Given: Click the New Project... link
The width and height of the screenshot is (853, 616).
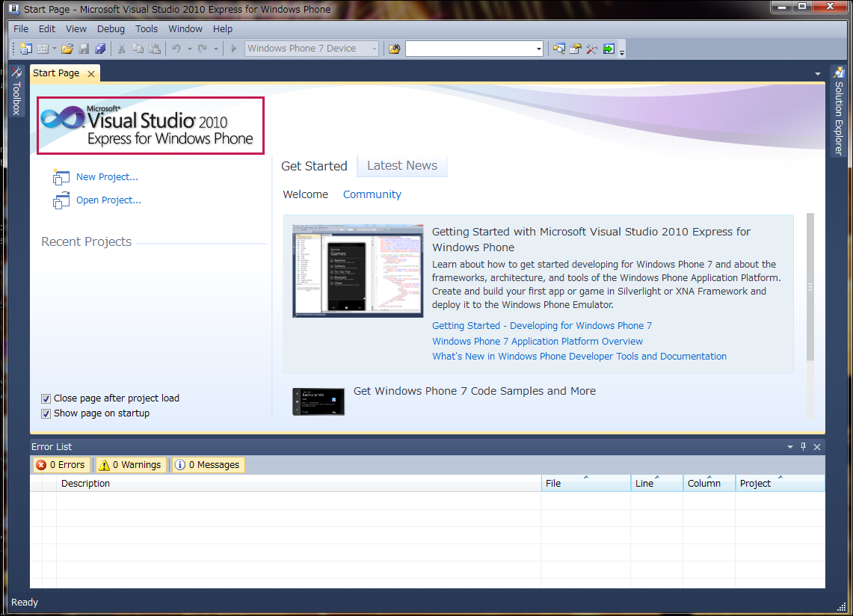Looking at the screenshot, I should pos(107,177).
